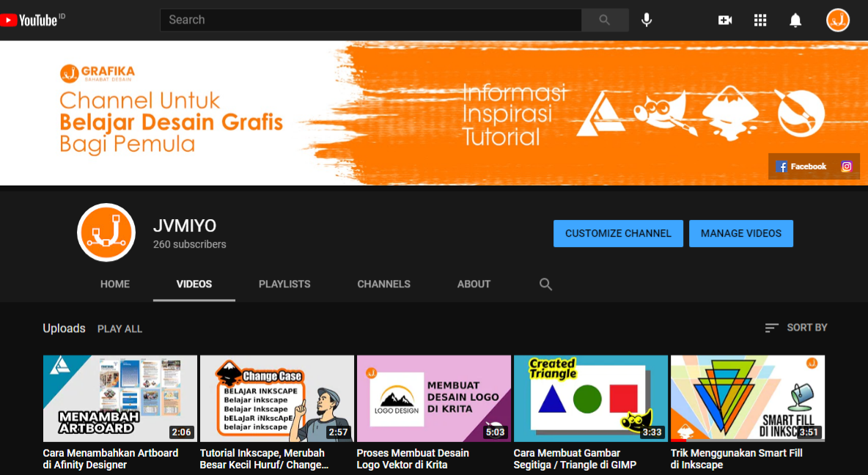Focus the Search input field
This screenshot has height=475, width=868.
370,20
